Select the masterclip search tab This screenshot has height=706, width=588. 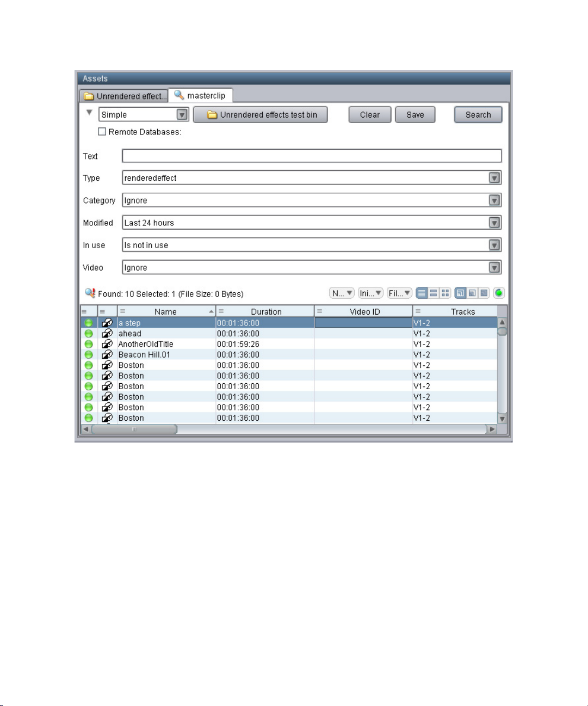(x=201, y=95)
